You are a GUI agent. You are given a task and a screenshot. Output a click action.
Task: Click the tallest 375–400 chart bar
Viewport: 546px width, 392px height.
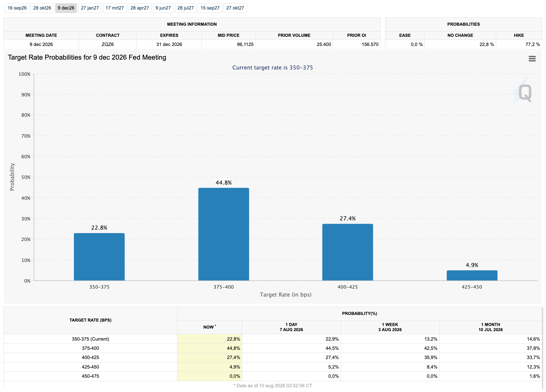[x=224, y=234]
